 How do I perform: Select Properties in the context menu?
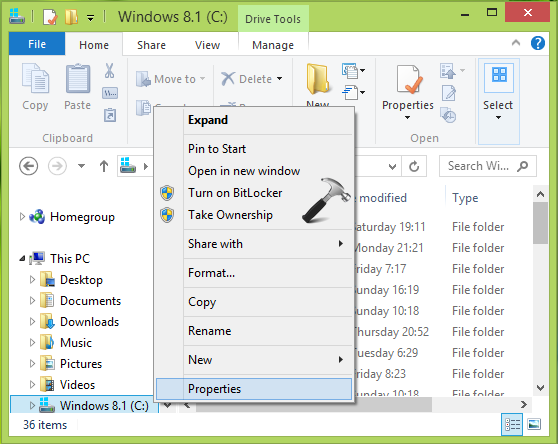(254, 389)
